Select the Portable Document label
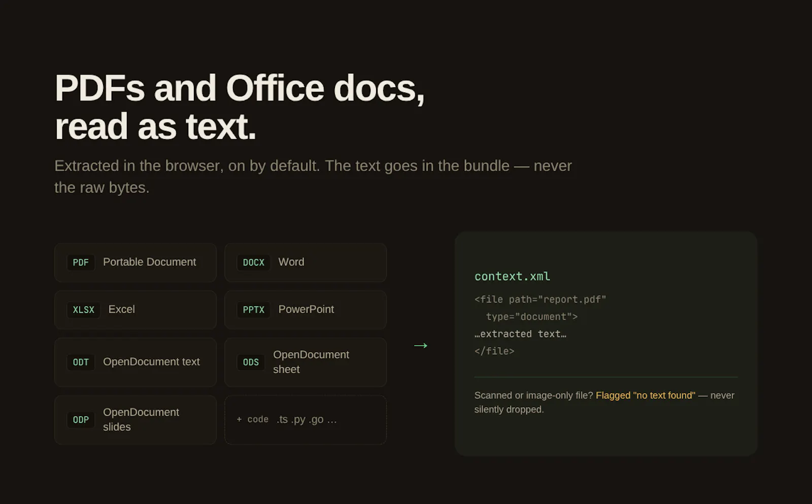This screenshot has width=812, height=504. (x=149, y=262)
